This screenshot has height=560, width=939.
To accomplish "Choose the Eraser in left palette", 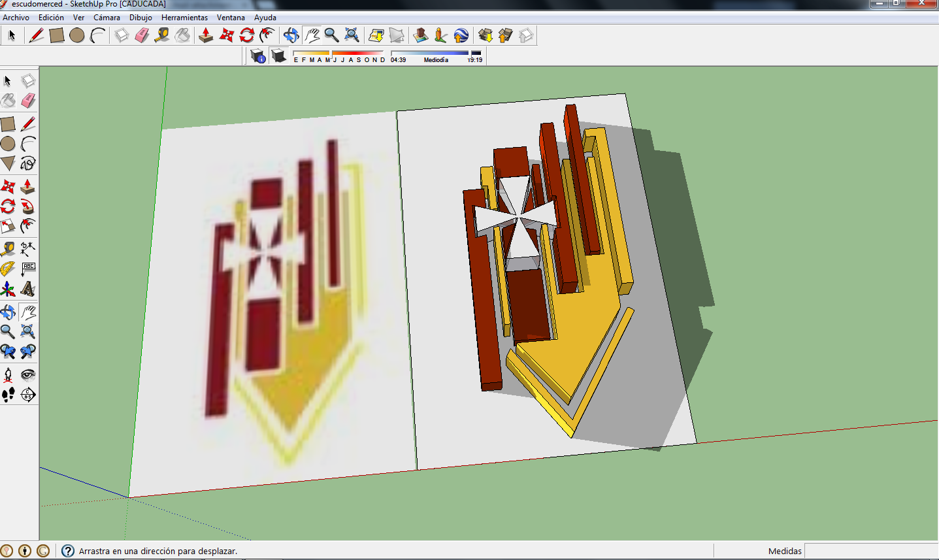I will click(27, 101).
